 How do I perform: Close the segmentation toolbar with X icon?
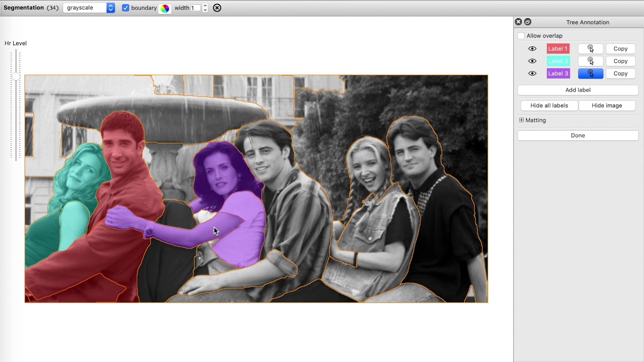click(217, 8)
